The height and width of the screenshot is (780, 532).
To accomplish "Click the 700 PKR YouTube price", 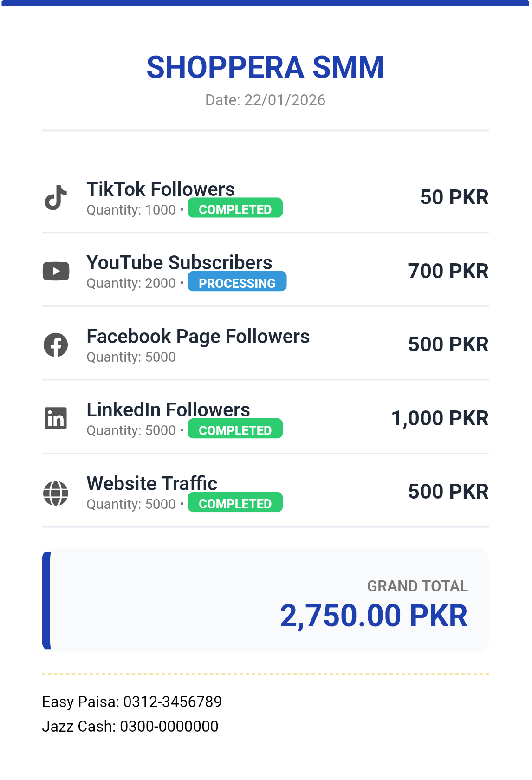I will [448, 271].
